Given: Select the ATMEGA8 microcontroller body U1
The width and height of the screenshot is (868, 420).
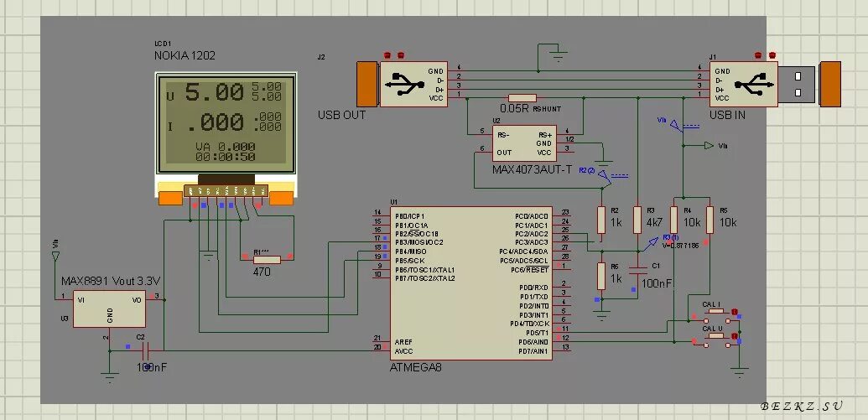Looking at the screenshot, I should click(471, 283).
